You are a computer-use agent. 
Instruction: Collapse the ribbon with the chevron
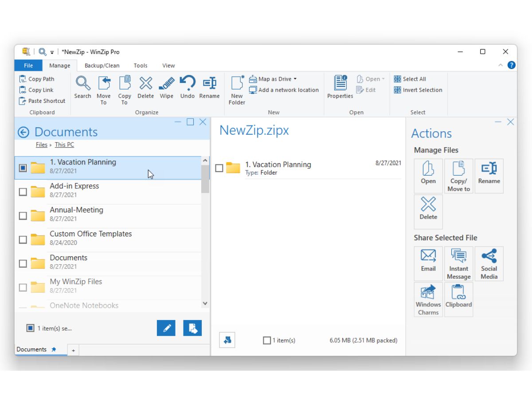point(501,65)
